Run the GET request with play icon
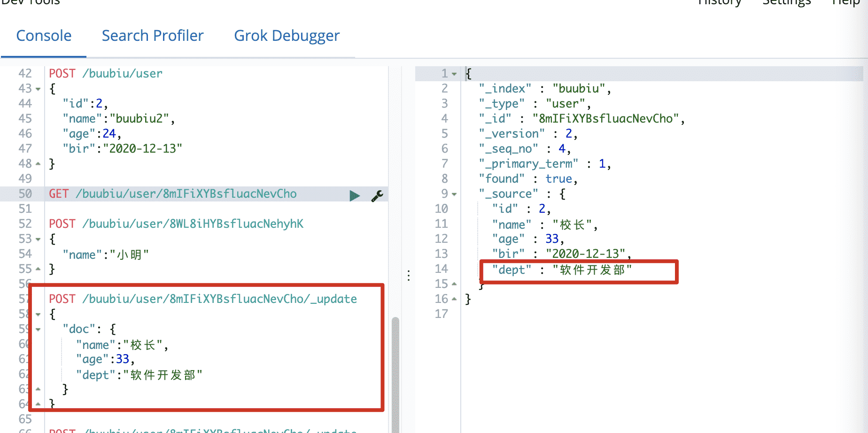868x433 pixels. click(x=355, y=195)
